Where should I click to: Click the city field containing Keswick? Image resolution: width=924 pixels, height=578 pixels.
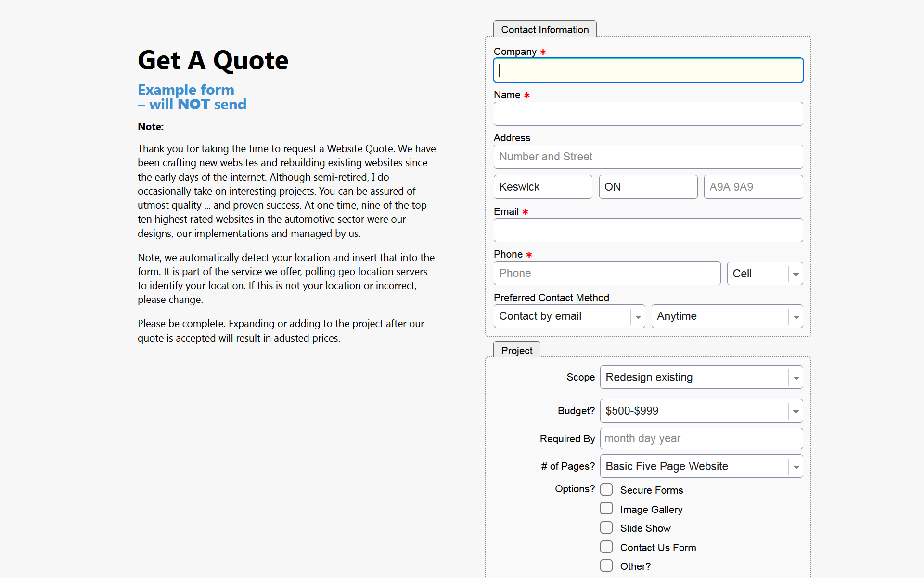pos(543,187)
